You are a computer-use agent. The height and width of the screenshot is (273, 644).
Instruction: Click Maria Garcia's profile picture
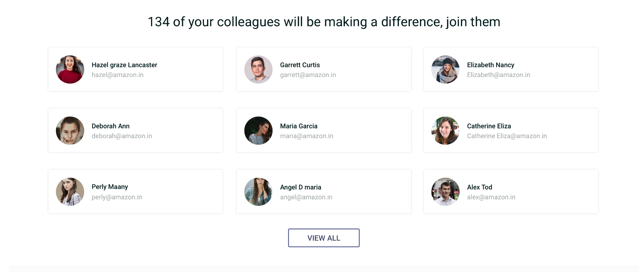point(258,130)
